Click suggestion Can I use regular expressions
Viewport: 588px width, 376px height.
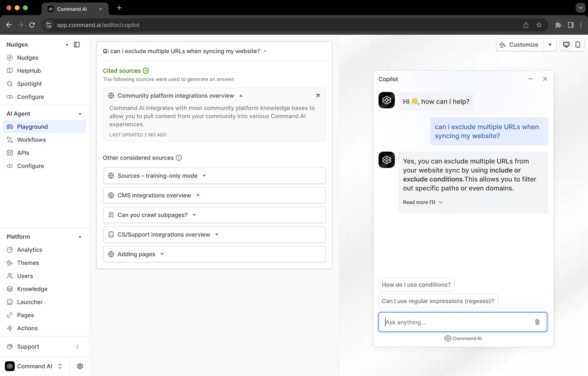[x=438, y=301]
